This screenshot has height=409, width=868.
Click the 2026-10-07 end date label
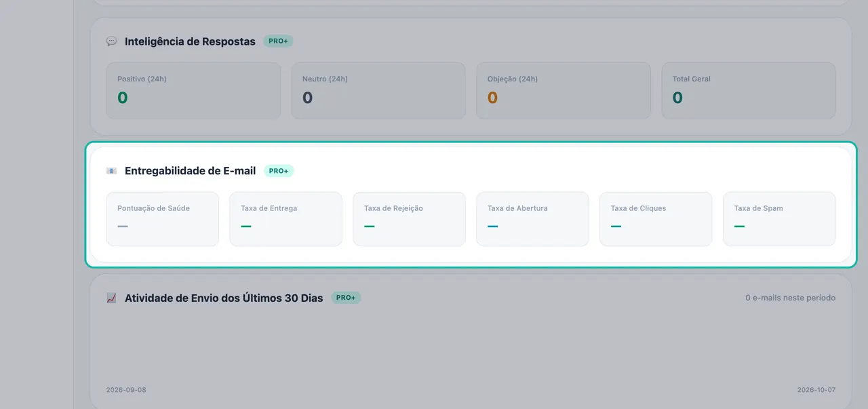[x=816, y=390]
